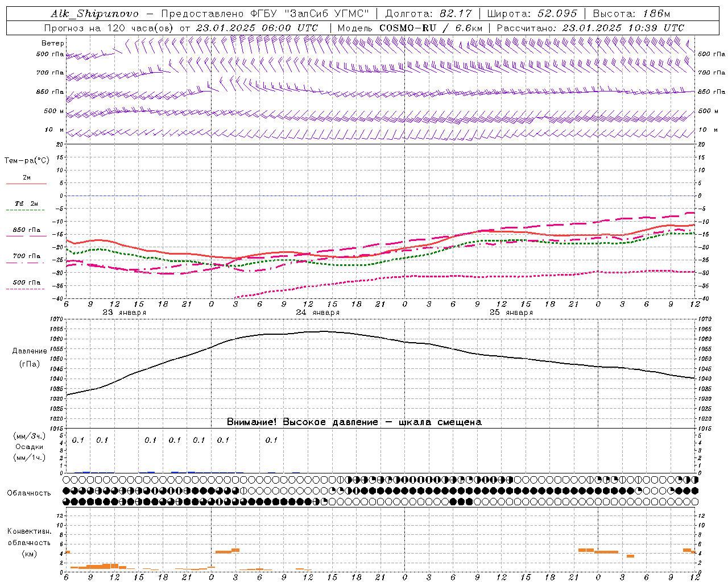
Task: Click the 24 января date label
Action: (318, 313)
